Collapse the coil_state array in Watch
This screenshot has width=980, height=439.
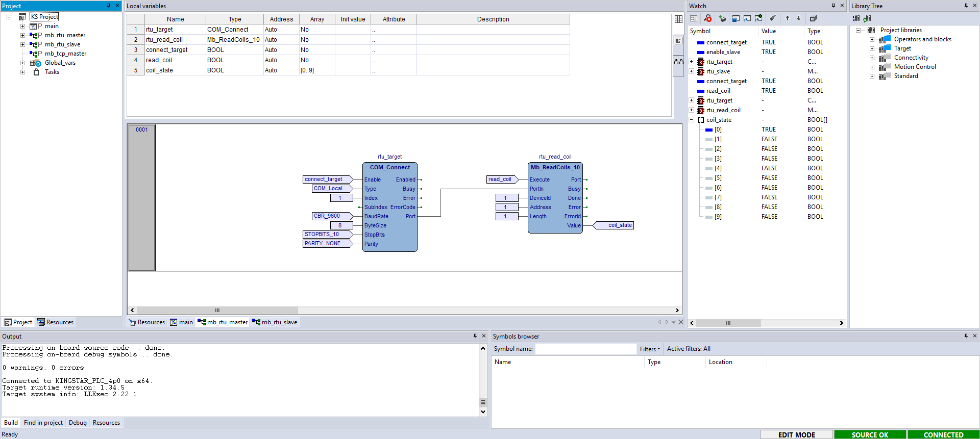[692, 120]
